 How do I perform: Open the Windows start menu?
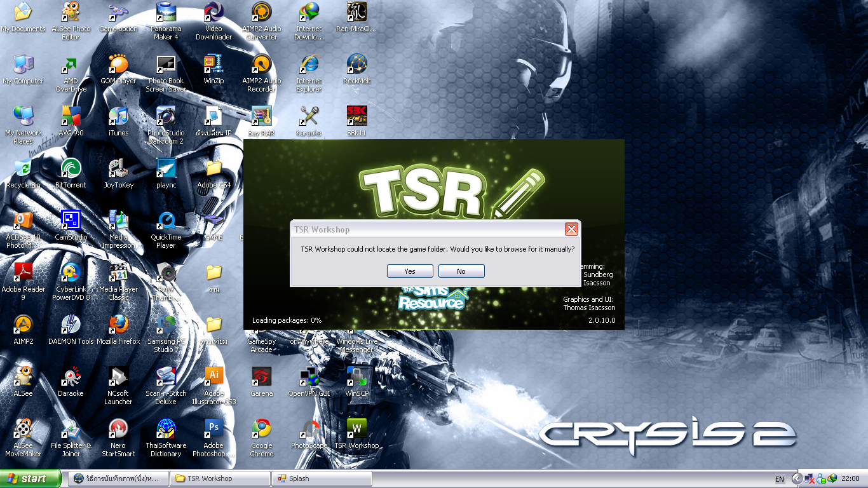pyautogui.click(x=31, y=478)
